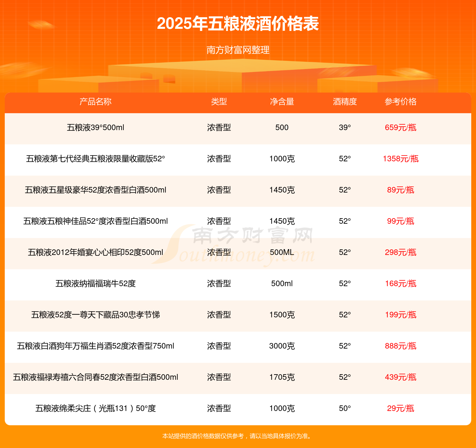Click the 类型 column cell in the 狗年万福生肖酒 row
Image resolution: width=476 pixels, height=448 pixels.
point(219,346)
